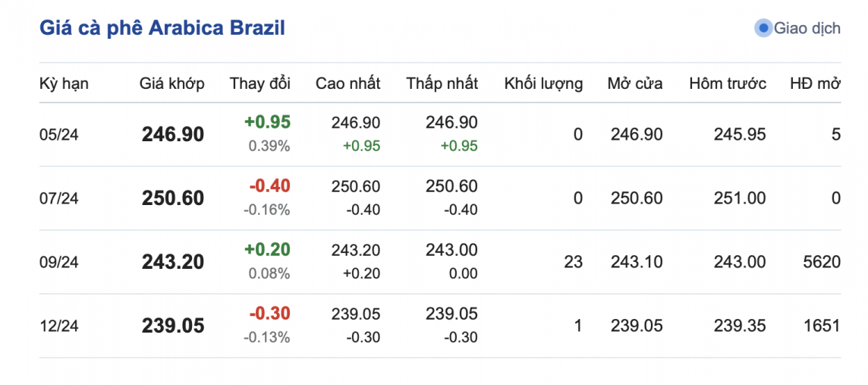The width and height of the screenshot is (868, 385).
Task: Select the Thấp nhất column header
Action: 442,84
